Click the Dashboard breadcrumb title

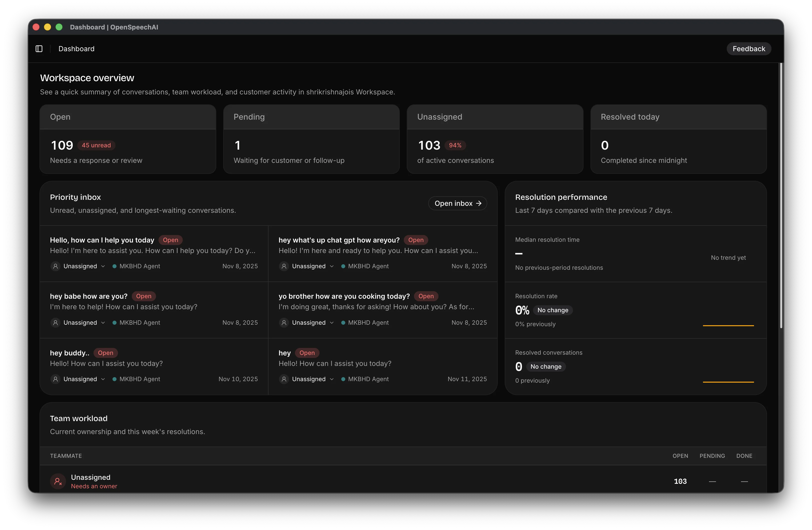pyautogui.click(x=76, y=49)
